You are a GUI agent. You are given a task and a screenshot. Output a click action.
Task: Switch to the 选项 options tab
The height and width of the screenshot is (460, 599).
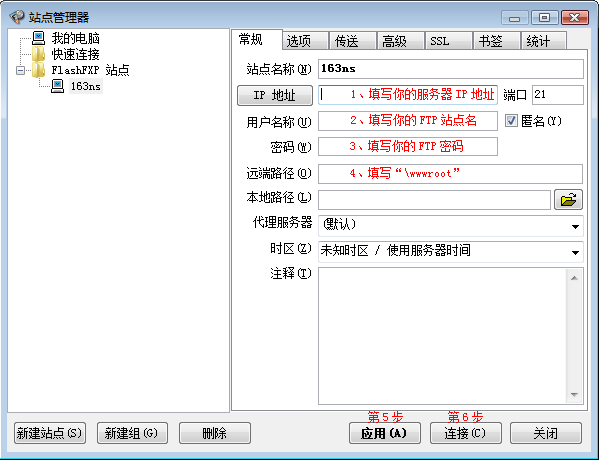pyautogui.click(x=305, y=41)
